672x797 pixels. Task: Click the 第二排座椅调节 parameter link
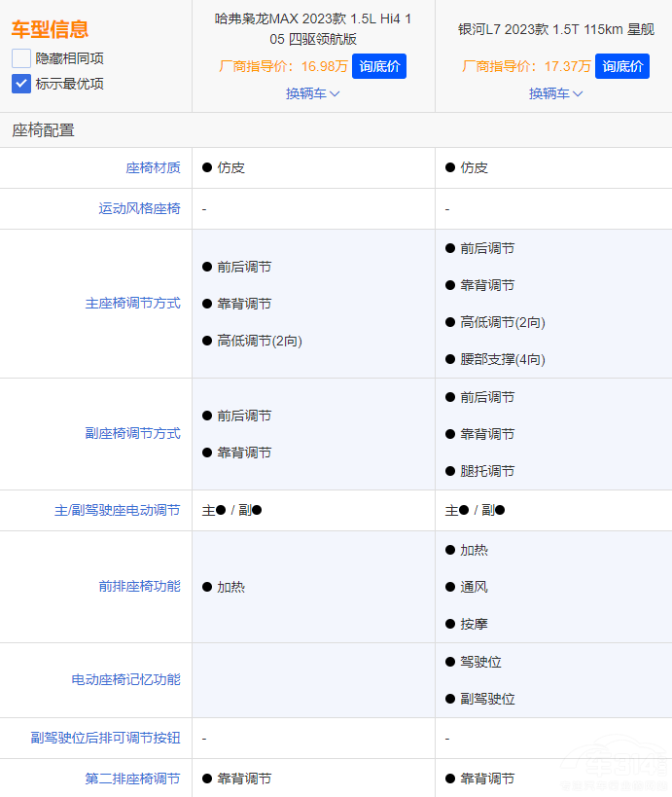tap(132, 779)
